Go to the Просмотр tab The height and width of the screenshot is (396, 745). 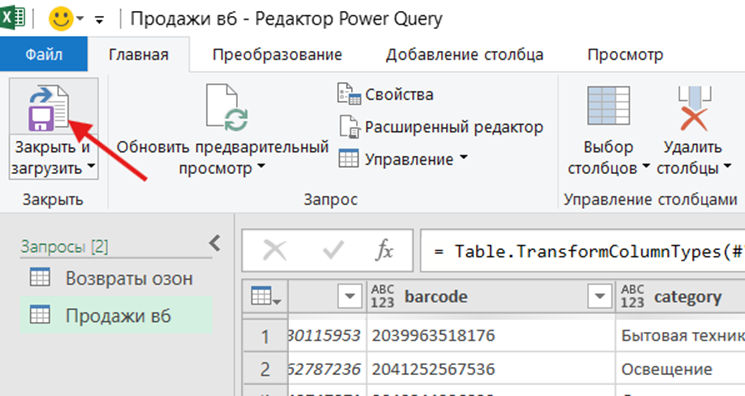[625, 55]
